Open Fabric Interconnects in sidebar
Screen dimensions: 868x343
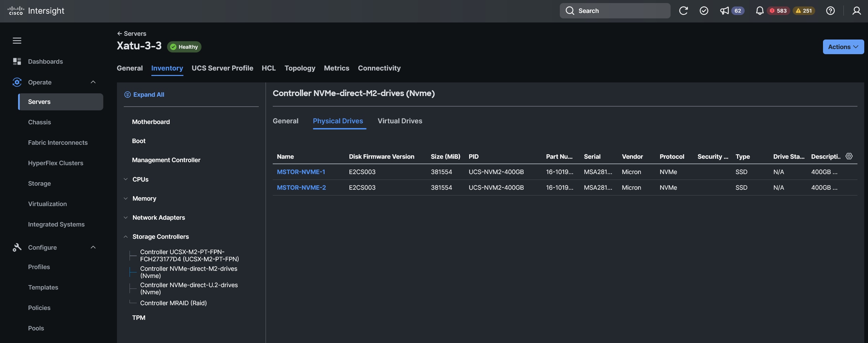click(x=58, y=143)
